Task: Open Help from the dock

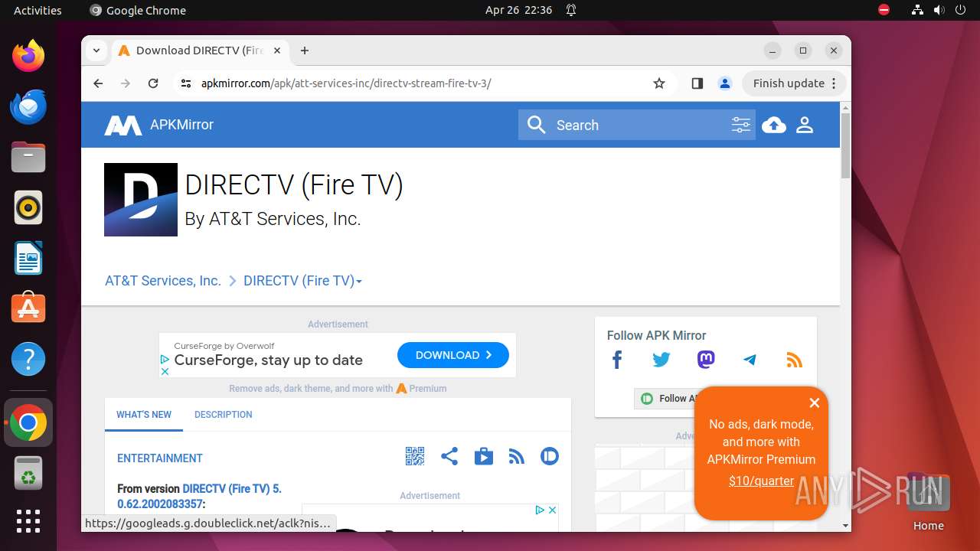Action: (28, 359)
